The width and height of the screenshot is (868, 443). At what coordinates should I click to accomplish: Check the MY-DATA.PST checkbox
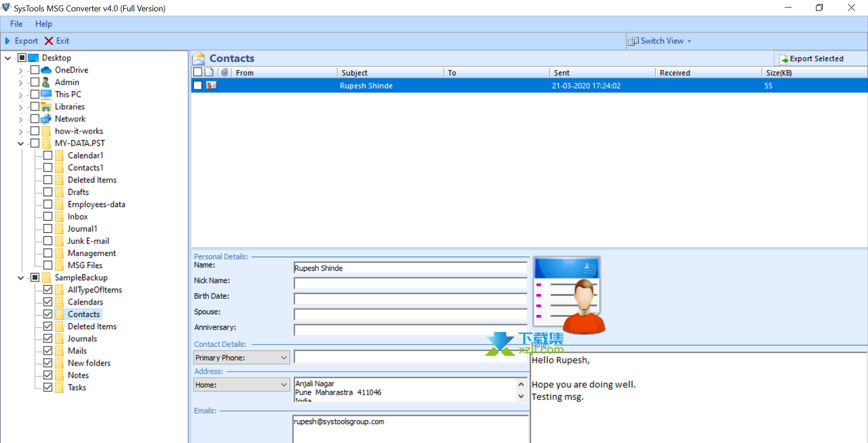click(35, 143)
